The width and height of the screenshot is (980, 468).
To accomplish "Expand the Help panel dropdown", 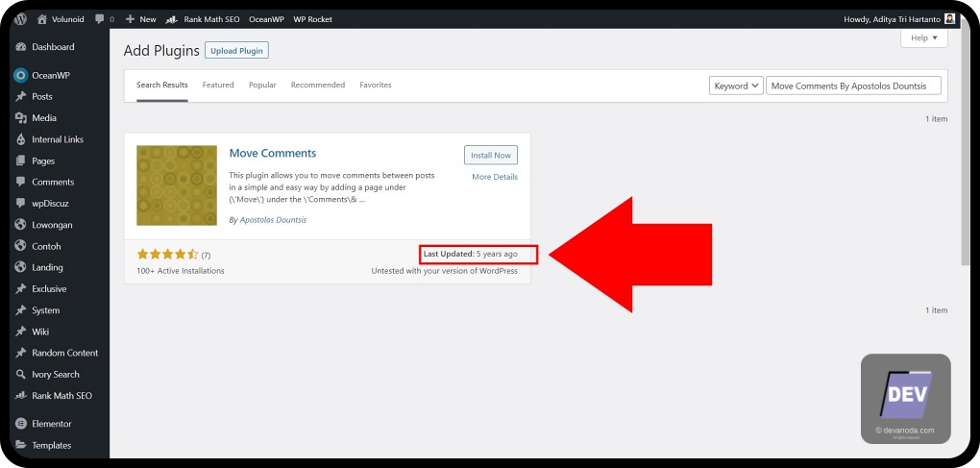I will 923,38.
